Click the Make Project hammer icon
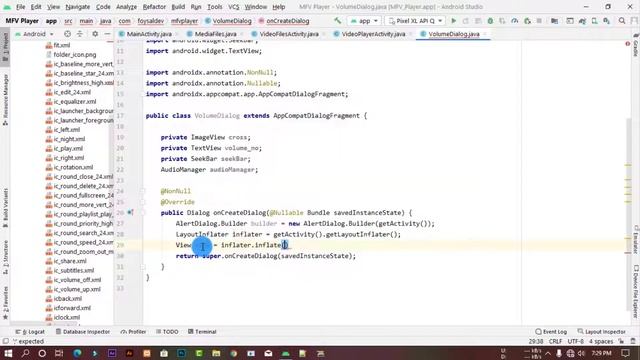 [x=338, y=20]
